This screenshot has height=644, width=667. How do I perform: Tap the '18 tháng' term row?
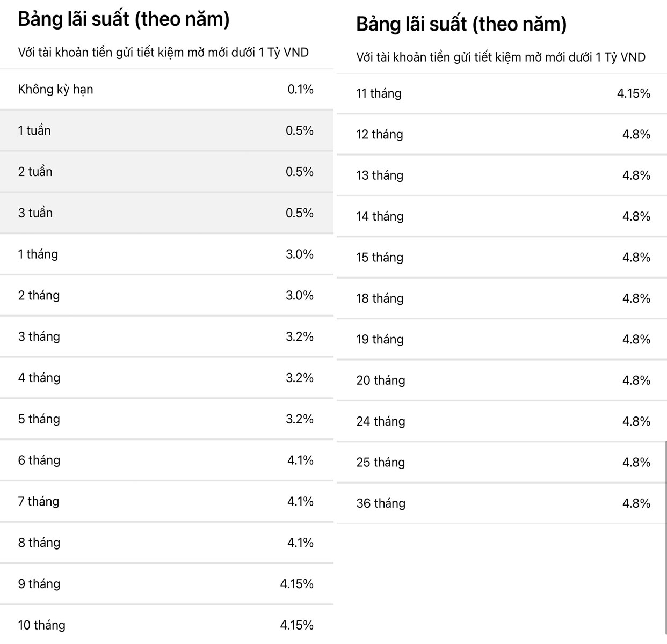pyautogui.click(x=502, y=298)
